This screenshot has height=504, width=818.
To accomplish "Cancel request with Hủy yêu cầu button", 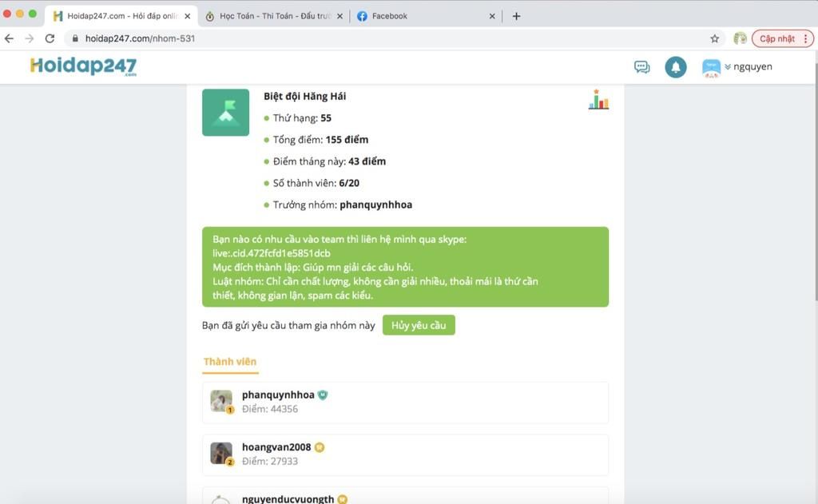I will 419,325.
